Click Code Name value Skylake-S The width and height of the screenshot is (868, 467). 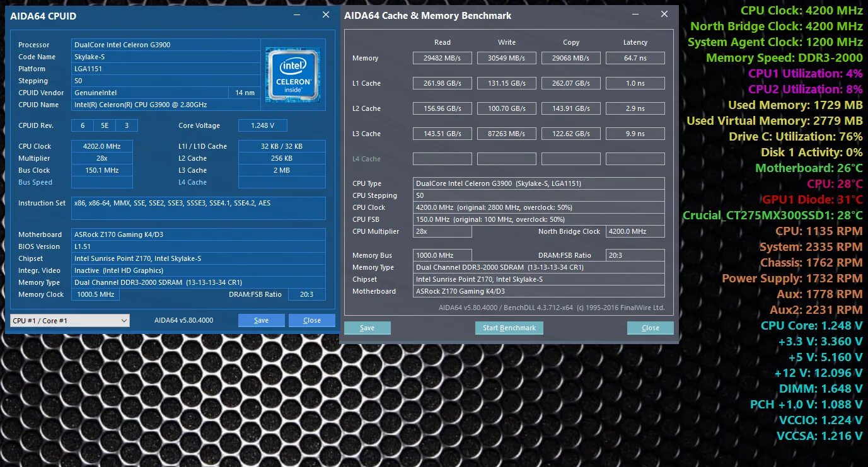166,57
